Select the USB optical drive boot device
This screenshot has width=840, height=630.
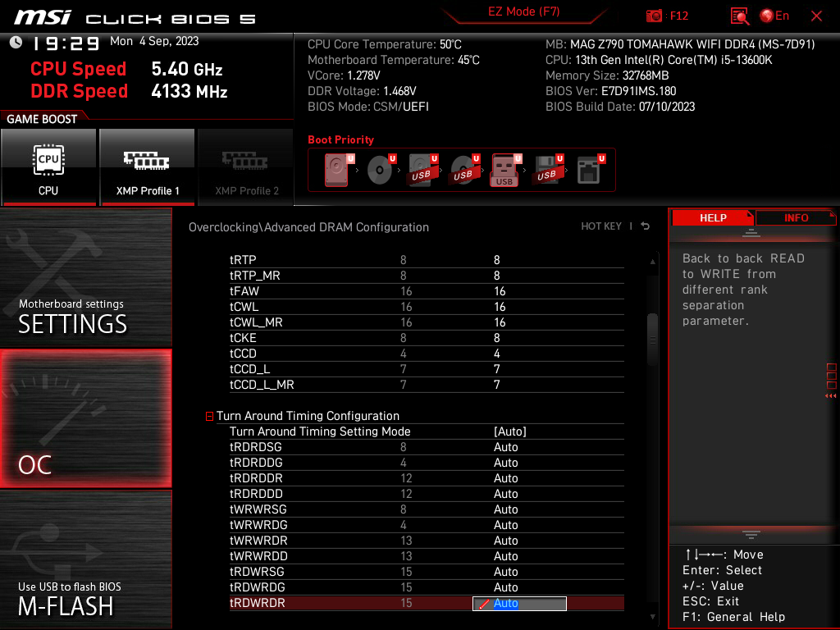464,170
